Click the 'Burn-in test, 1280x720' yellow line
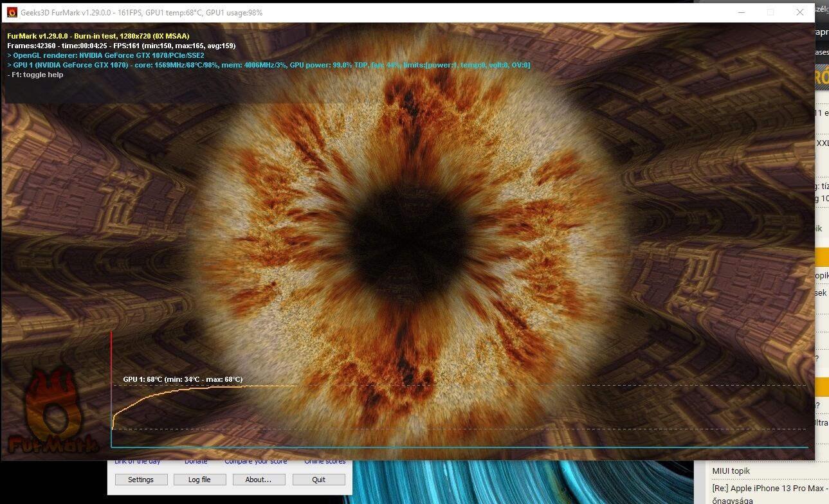The image size is (829, 504). pos(98,36)
